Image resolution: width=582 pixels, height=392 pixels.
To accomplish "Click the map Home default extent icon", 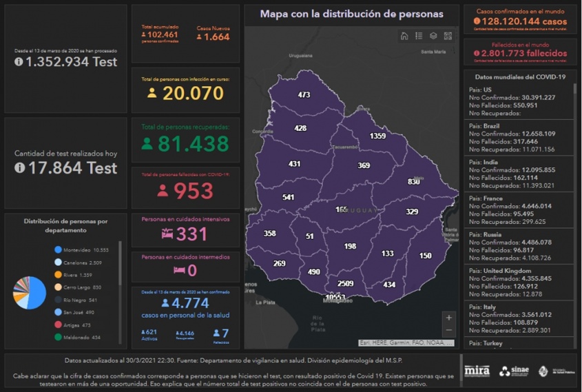I will click(404, 36).
